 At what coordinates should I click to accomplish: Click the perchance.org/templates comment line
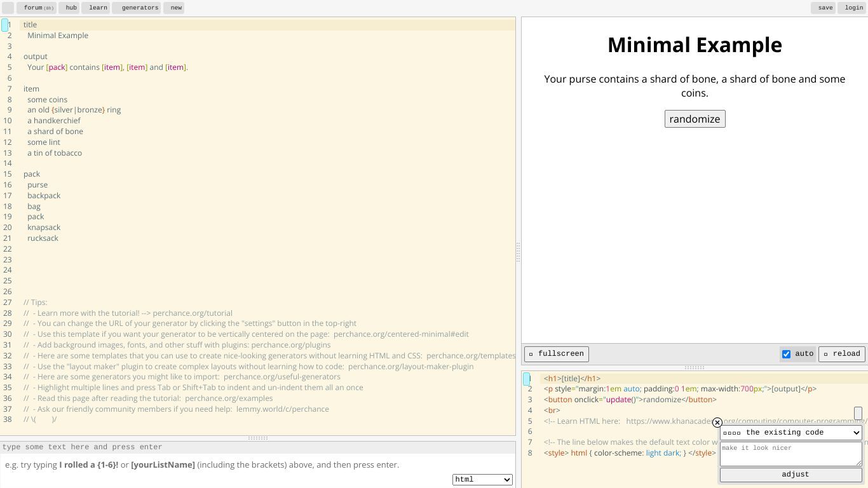[x=269, y=356]
